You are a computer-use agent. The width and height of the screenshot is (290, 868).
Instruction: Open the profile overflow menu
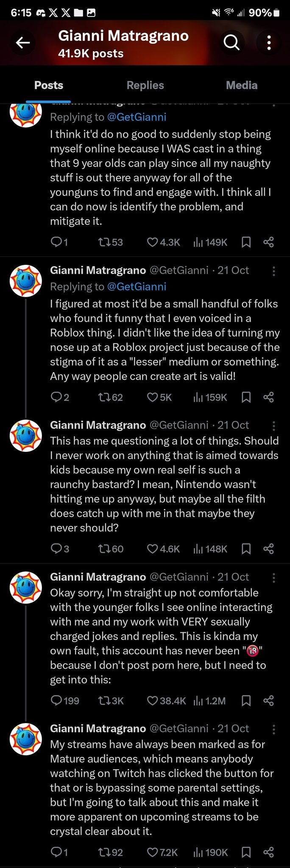269,42
